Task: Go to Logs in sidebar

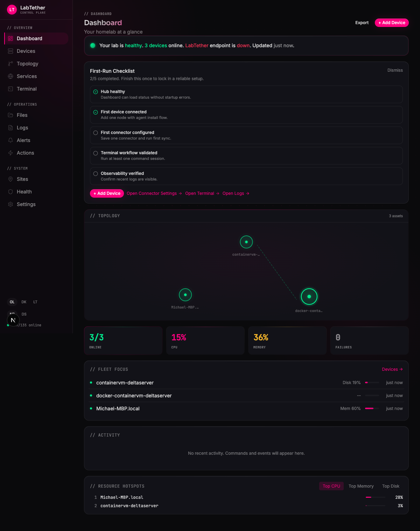Action: [x=36, y=128]
